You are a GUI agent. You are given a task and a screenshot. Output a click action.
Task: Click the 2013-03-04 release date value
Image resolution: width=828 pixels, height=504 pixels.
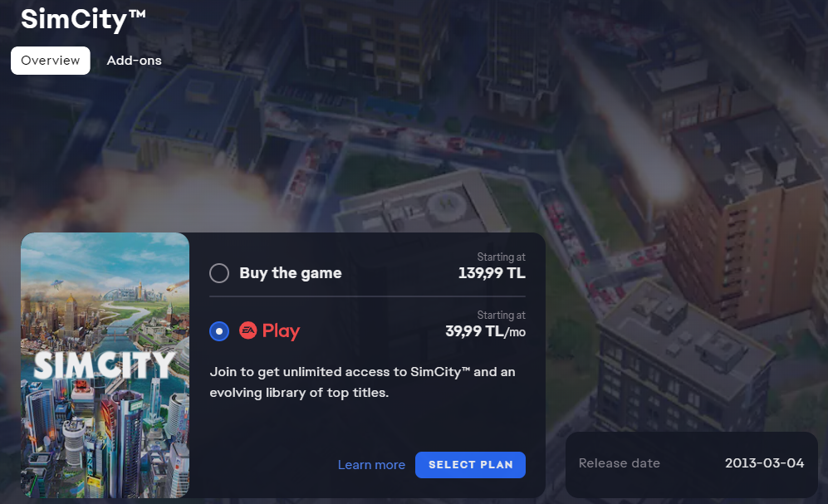[764, 463]
